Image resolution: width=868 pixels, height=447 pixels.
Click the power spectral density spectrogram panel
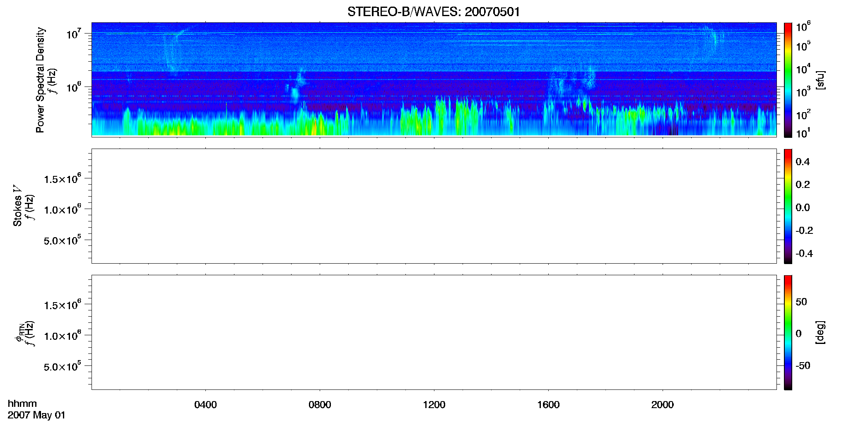(434, 79)
